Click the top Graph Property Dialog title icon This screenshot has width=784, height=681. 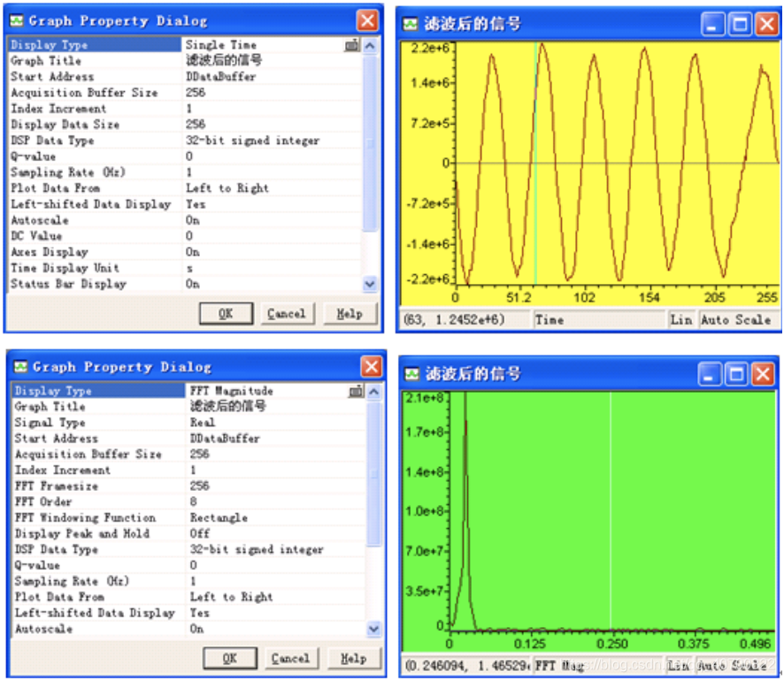click(17, 20)
